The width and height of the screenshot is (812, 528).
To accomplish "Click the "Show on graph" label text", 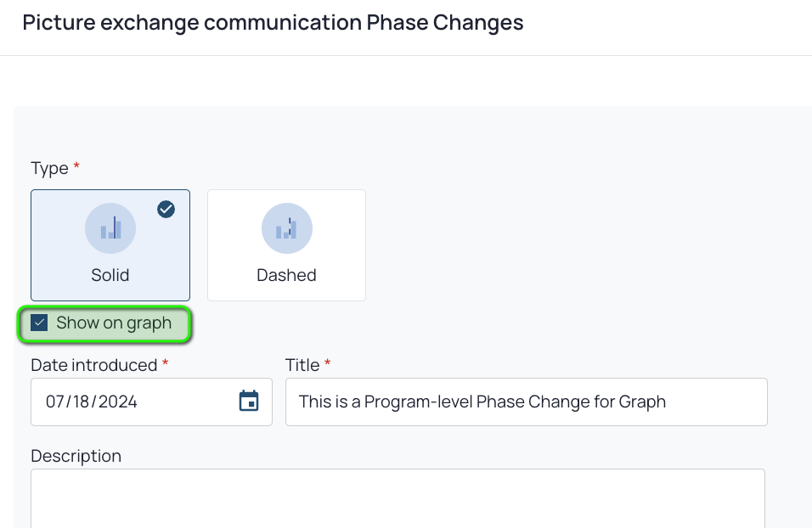I will [114, 323].
